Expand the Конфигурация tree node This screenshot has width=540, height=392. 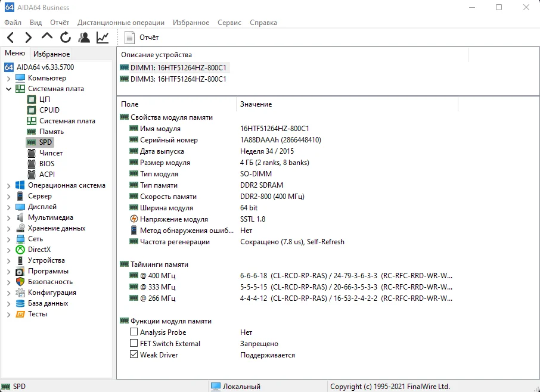(8, 293)
